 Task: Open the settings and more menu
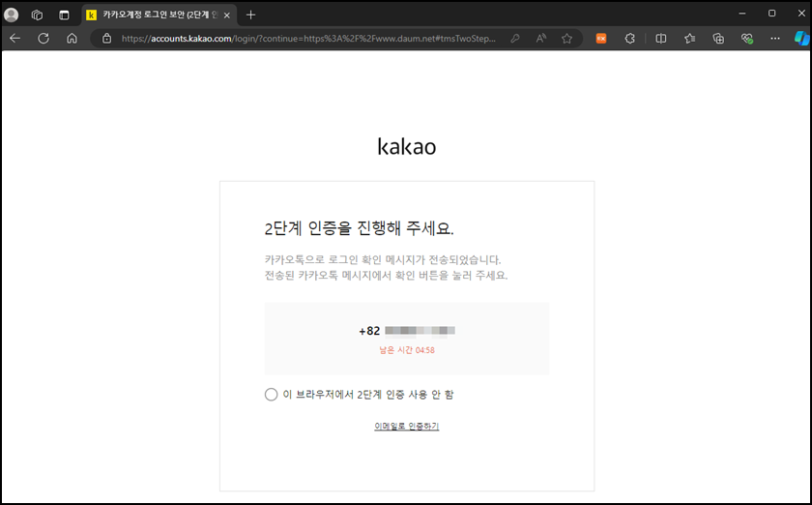click(x=775, y=39)
